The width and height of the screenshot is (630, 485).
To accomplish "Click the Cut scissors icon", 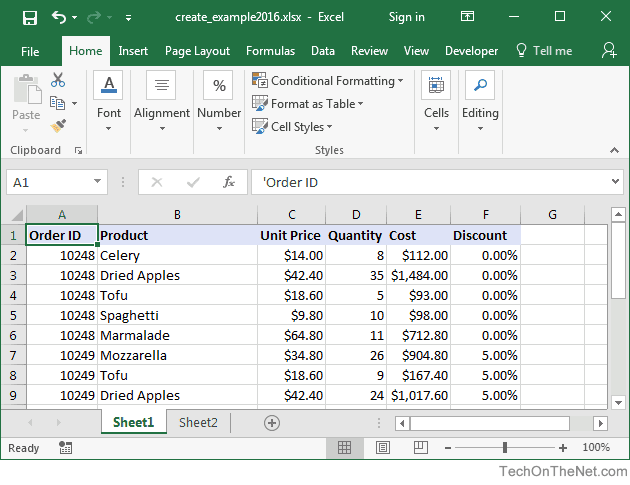I will [58, 80].
